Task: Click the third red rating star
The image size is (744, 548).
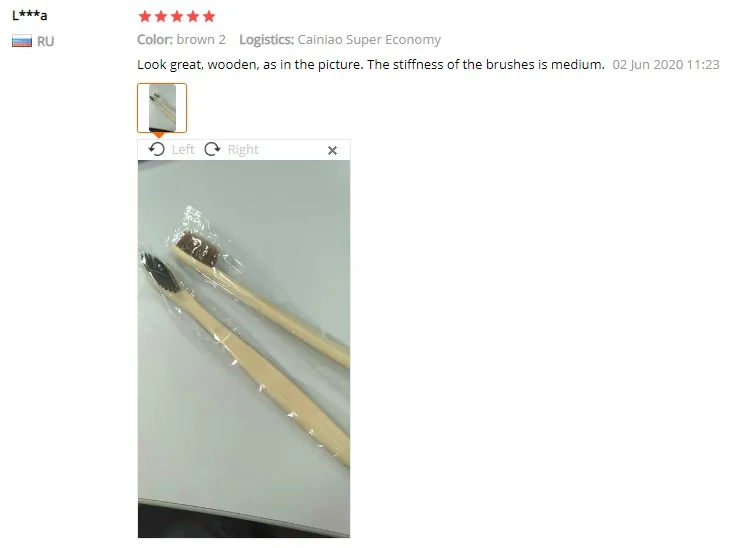Action: [x=177, y=17]
